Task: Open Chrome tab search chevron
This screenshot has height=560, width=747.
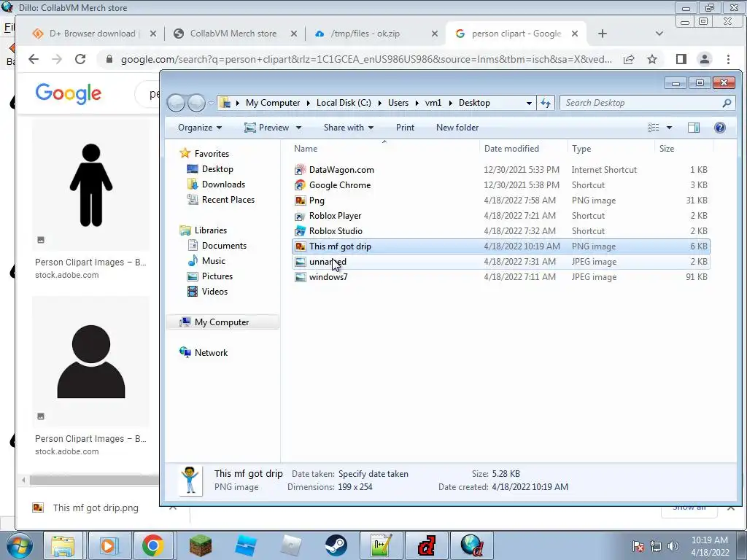Action: coord(659,34)
